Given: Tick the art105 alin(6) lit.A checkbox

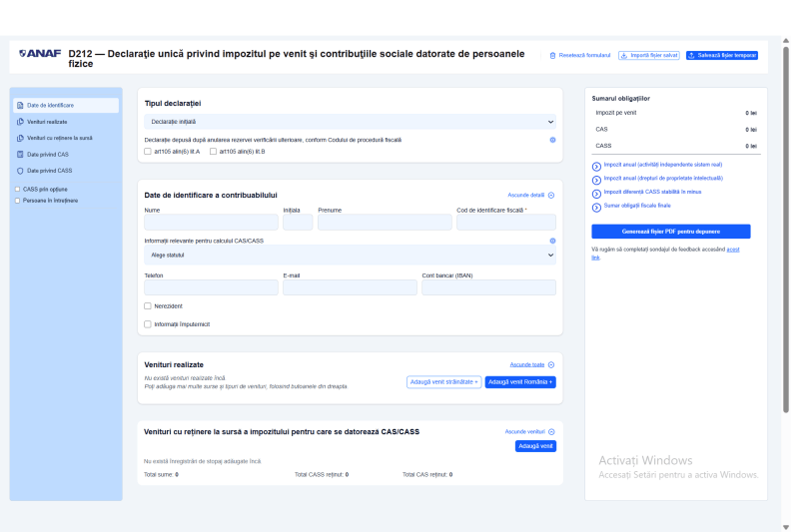Looking at the screenshot, I should [148, 152].
